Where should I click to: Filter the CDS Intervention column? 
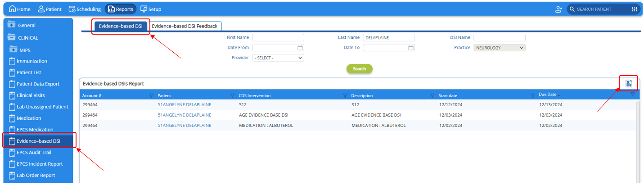tap(345, 95)
